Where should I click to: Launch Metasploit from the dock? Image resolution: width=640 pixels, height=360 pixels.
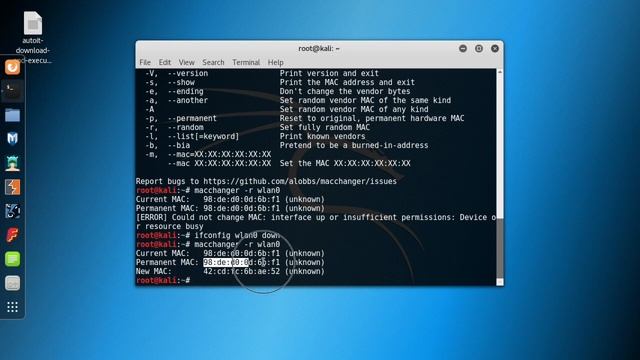[x=12, y=139]
